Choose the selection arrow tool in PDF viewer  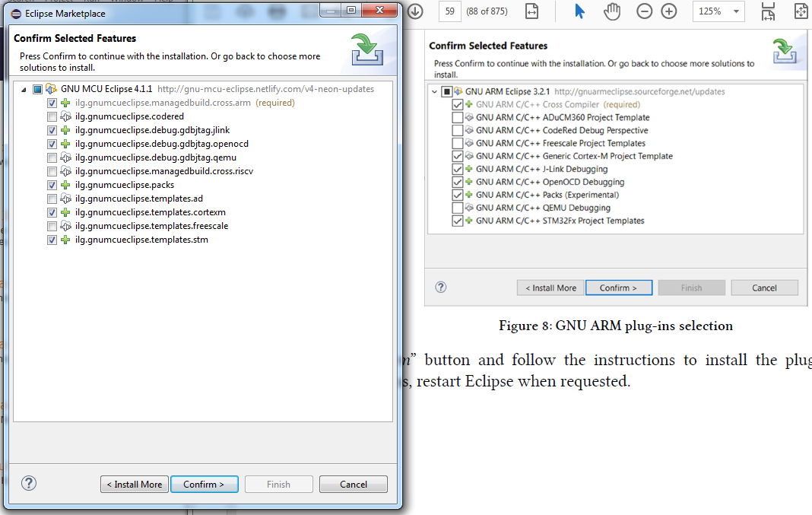[579, 11]
